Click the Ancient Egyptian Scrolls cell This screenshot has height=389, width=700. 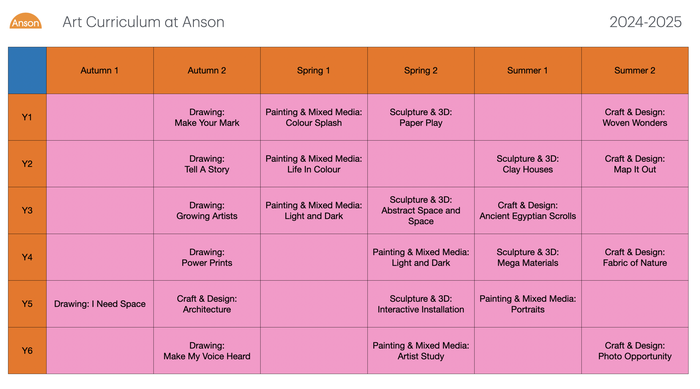(528, 211)
